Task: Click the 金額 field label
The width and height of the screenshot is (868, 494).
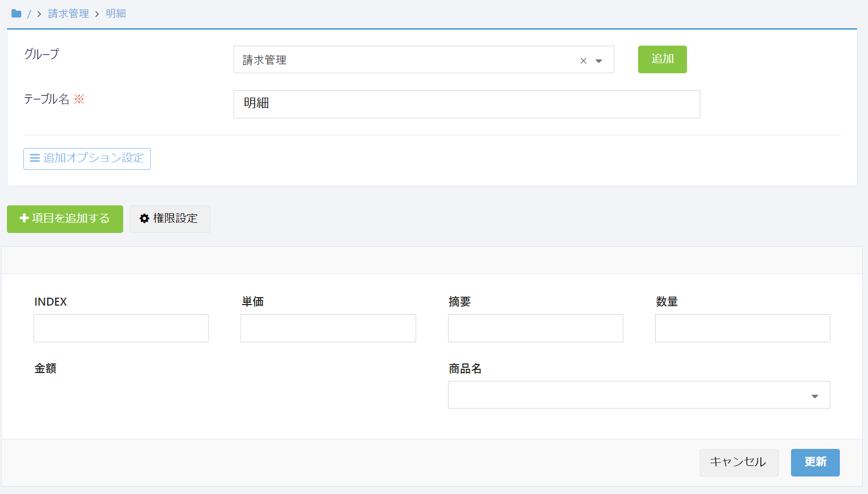Action: 46,368
